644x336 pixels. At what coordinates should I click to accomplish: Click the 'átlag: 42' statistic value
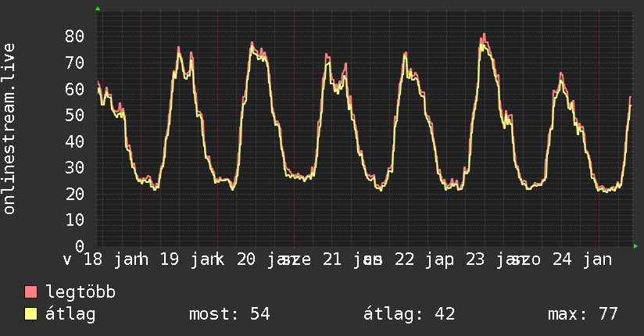409,314
